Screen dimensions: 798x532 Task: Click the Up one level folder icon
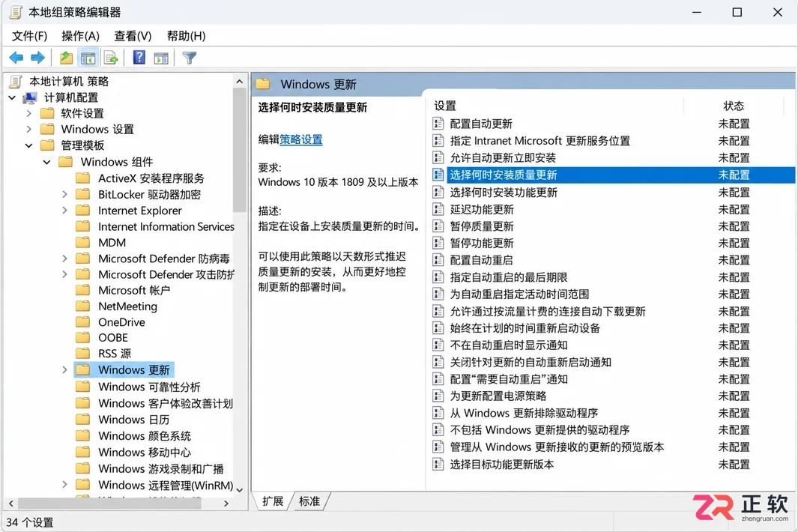point(66,58)
